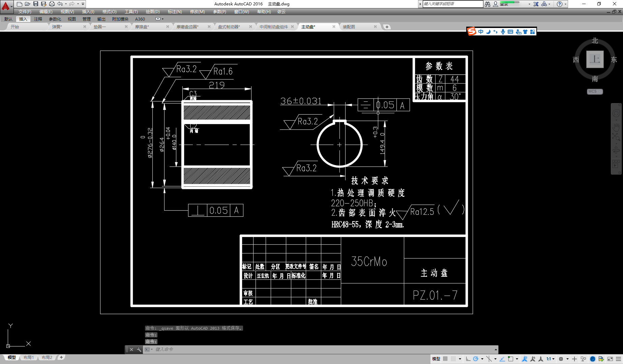Close the 垫圈一 drawing tab
Viewport: 623px width, 364px height.
(x=126, y=27)
